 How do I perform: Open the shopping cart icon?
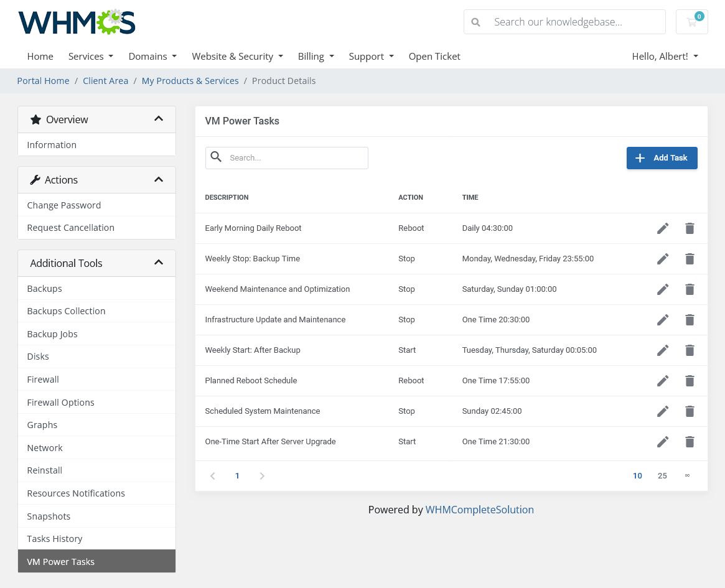(x=691, y=22)
